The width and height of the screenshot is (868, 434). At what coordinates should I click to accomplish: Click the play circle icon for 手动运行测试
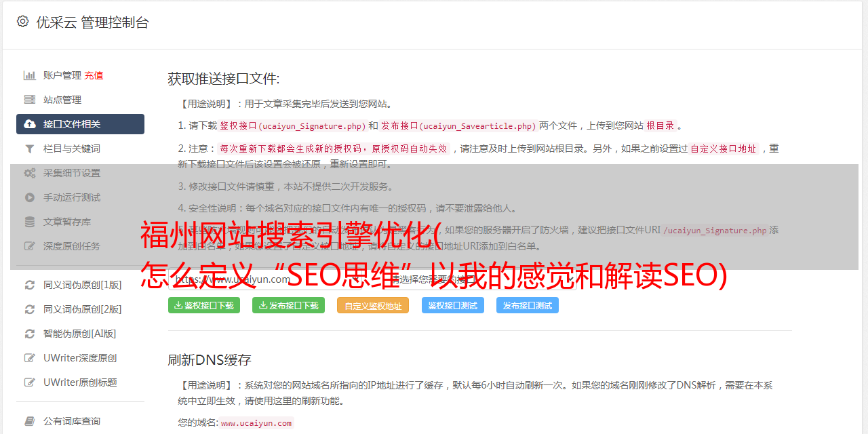[30, 197]
